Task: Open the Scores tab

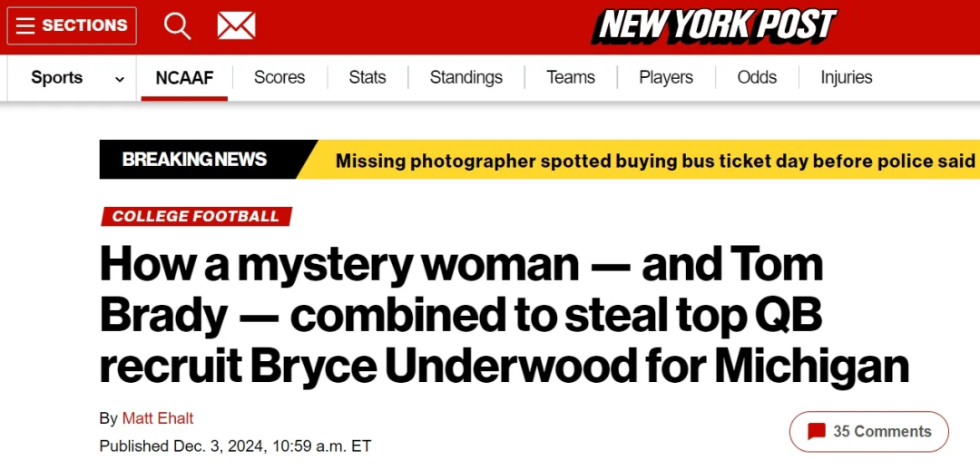Action: point(279,78)
